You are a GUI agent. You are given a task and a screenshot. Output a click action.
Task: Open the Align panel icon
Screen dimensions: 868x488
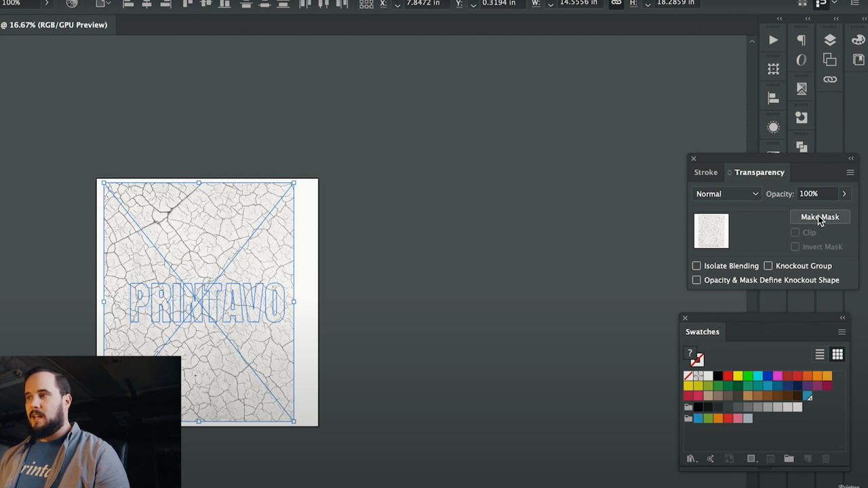tap(773, 98)
